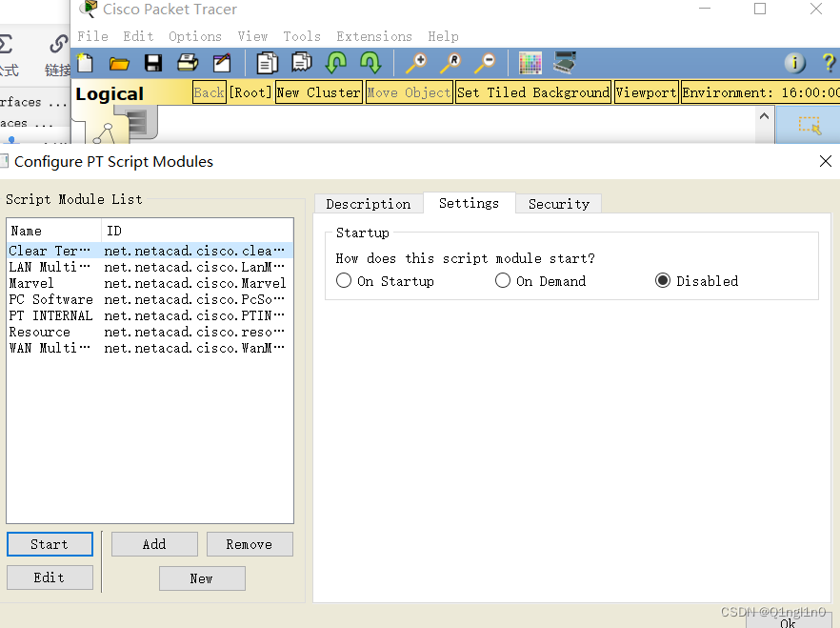Select the PT INTERNAL script module row
Image resolution: width=840 pixels, height=628 pixels.
pos(150,315)
